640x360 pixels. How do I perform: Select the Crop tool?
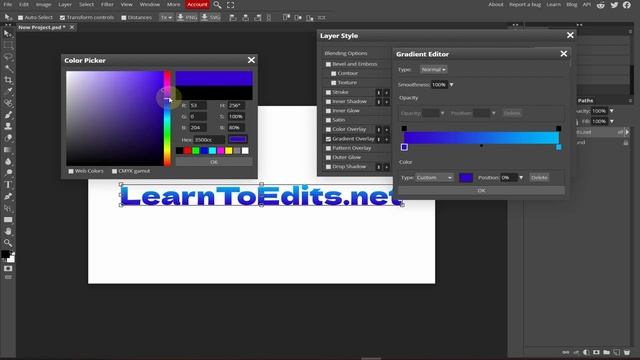[8, 80]
